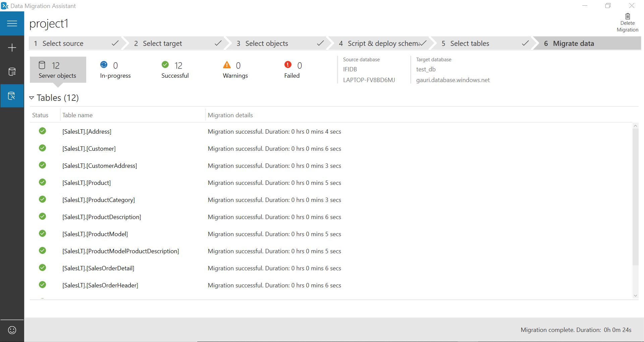
Task: Select the [SalesLT].[ProductModelProductDescription] table name
Action: 121,251
